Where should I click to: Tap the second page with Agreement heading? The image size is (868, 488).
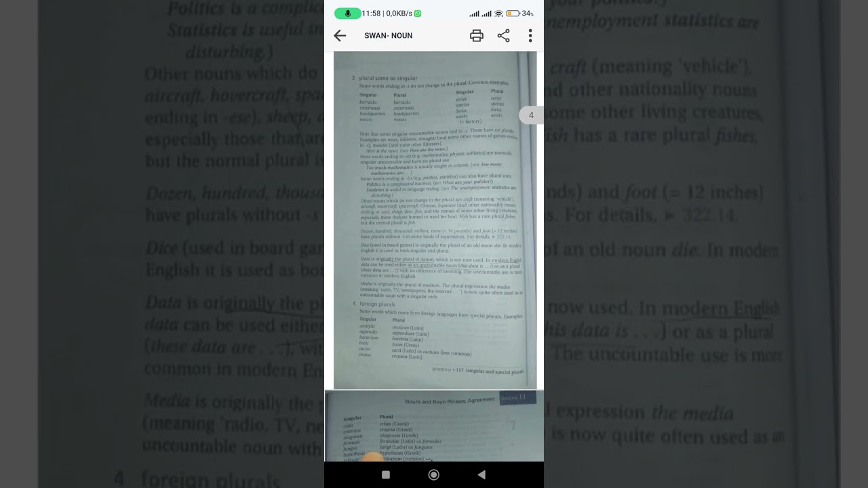click(434, 426)
